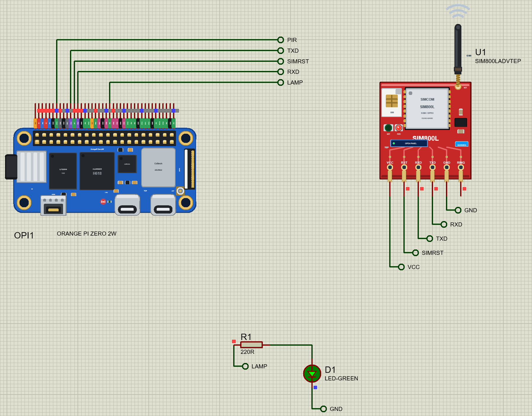
Task: Select TXD terminal under the SIM800L module
Action: point(429,239)
